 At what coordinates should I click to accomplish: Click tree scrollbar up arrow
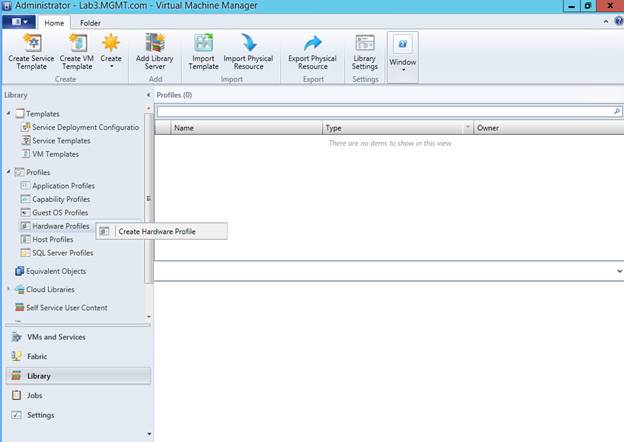[149, 108]
